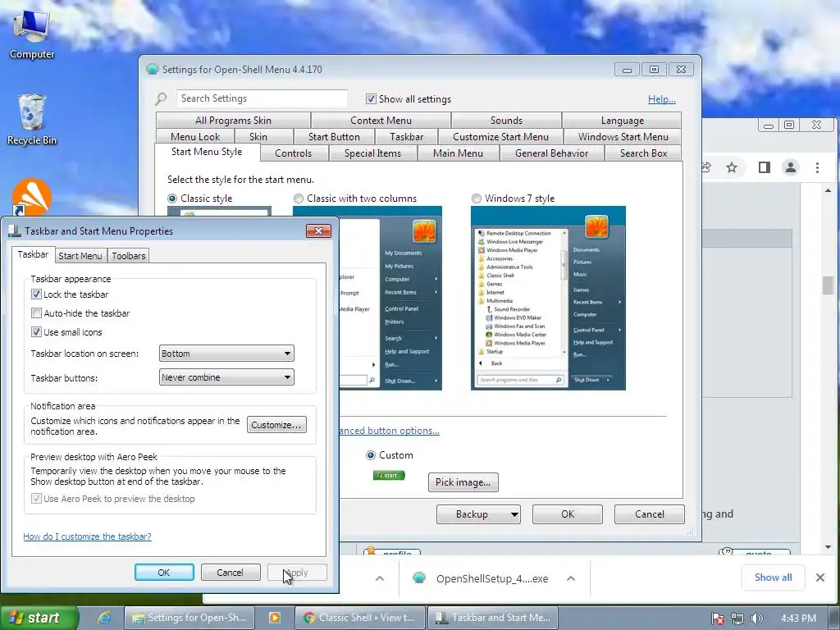Click the Search Settings input field
Image resolution: width=840 pixels, height=630 pixels.
(x=262, y=98)
